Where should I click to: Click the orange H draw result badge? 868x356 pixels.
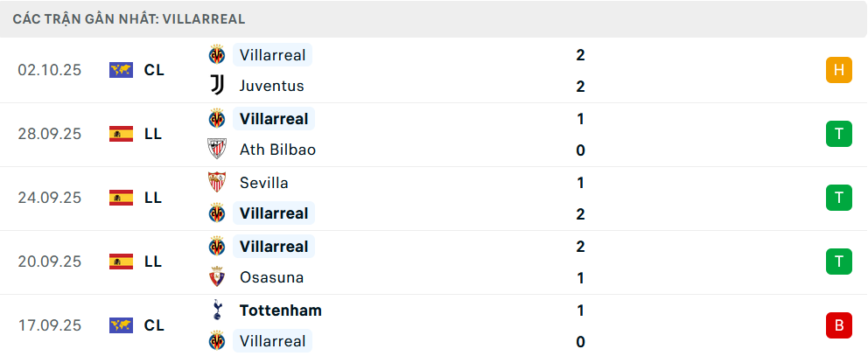838,70
